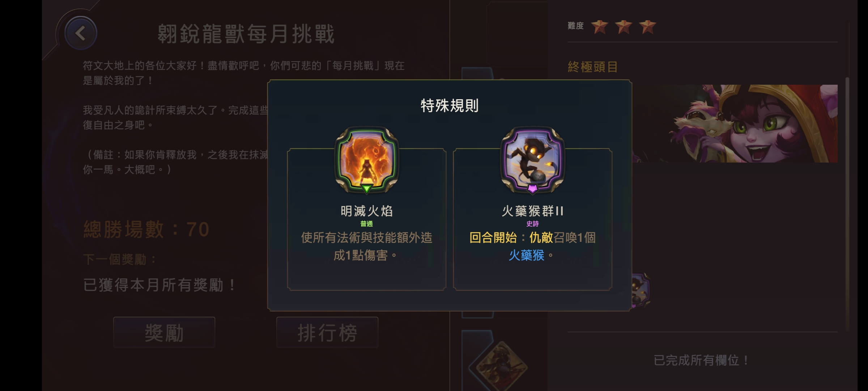
Task: Tap the 終極頭目 boss portrait image
Action: (x=735, y=123)
